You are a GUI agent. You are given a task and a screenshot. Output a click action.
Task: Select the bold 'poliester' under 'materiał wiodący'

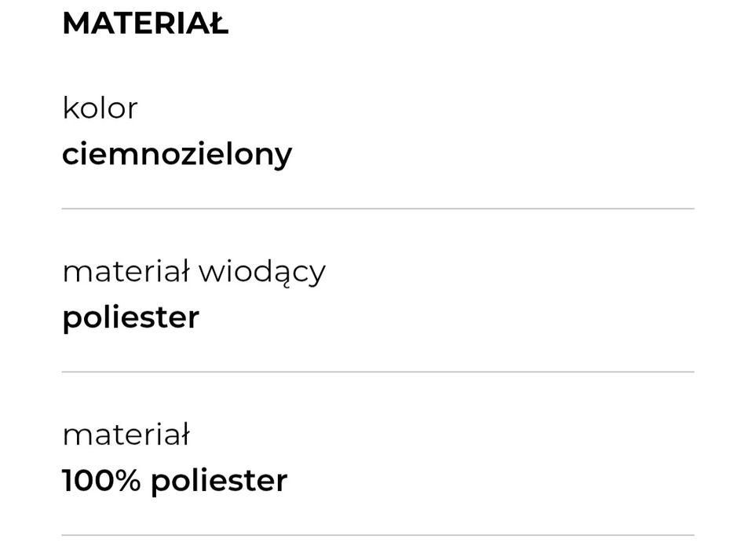pos(130,317)
